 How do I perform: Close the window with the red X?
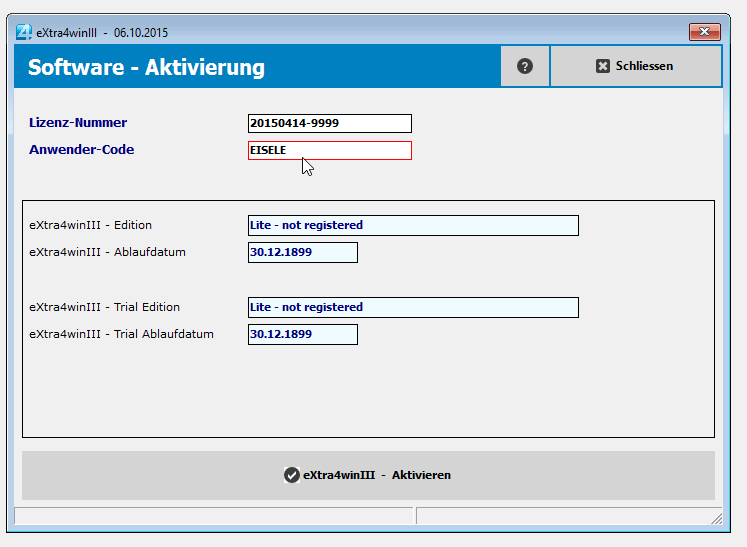(704, 32)
